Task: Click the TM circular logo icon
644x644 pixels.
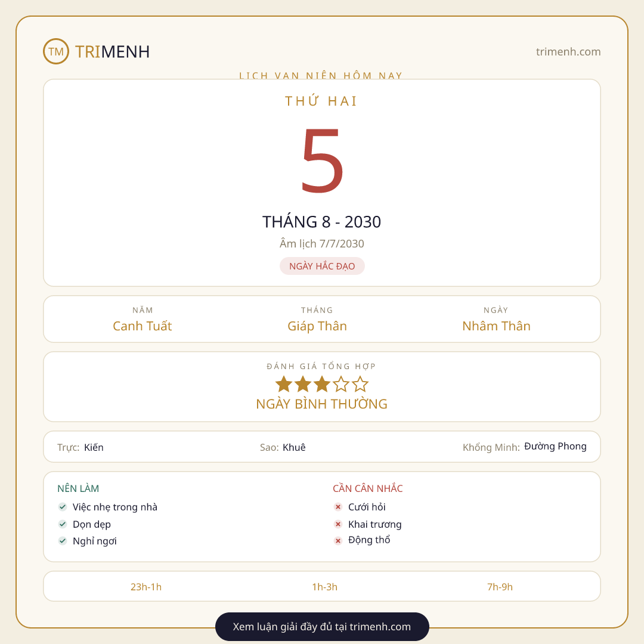Action: click(x=56, y=51)
